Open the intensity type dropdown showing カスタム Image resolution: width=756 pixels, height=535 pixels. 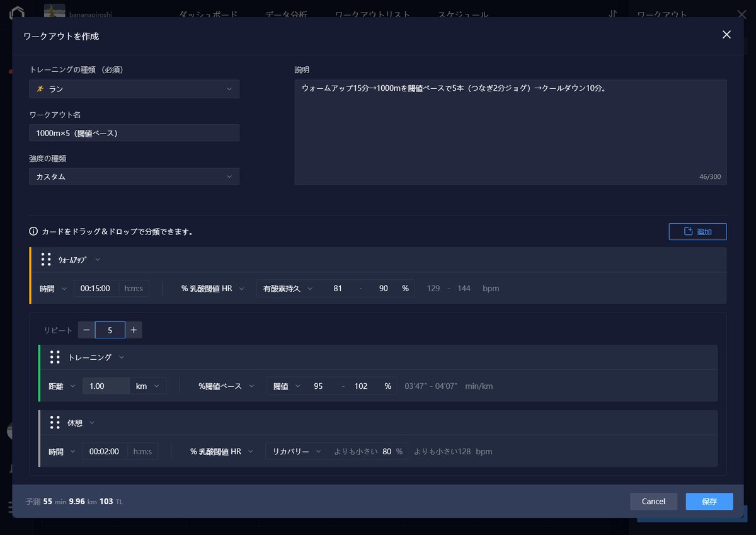click(x=134, y=177)
